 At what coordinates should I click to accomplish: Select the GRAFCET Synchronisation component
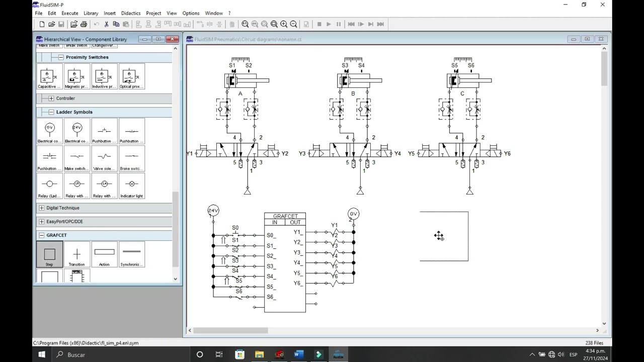pos(131,255)
